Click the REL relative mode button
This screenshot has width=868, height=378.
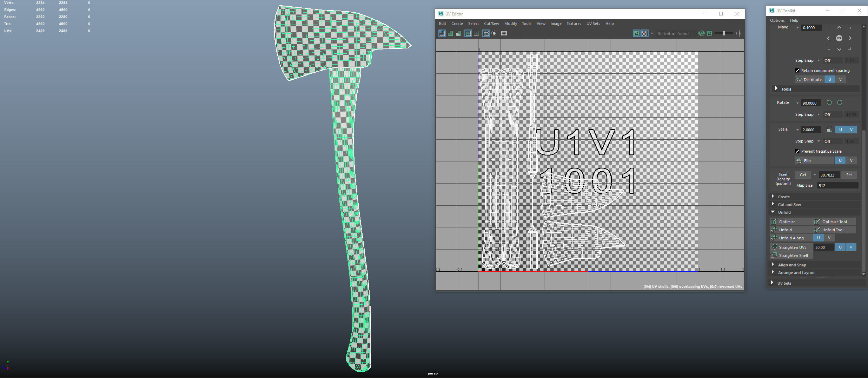(x=839, y=38)
